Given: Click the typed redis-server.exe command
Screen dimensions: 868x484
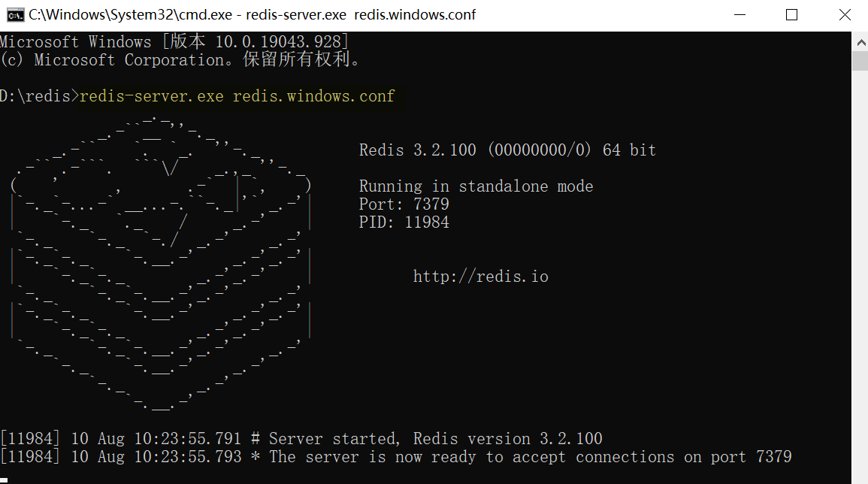Looking at the screenshot, I should point(237,96).
